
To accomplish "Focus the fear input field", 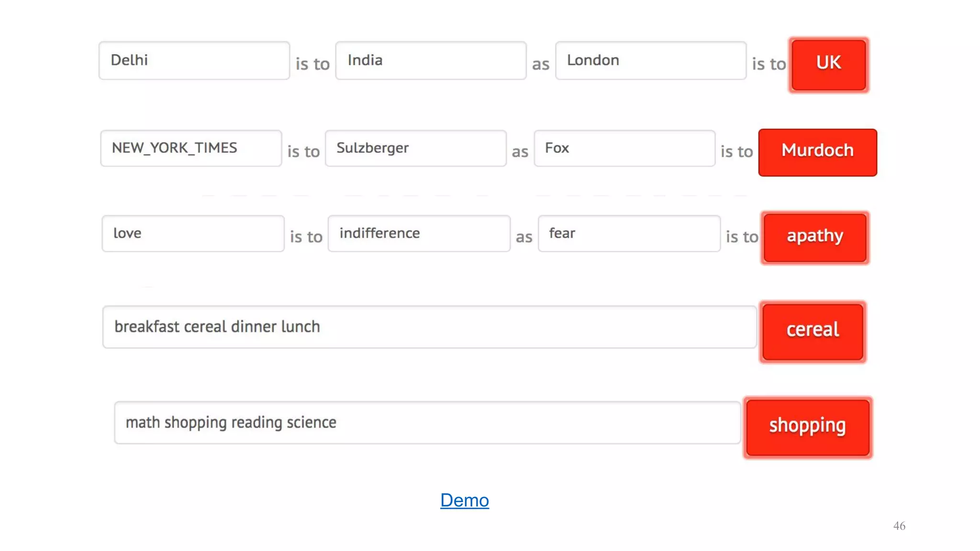I will 629,233.
